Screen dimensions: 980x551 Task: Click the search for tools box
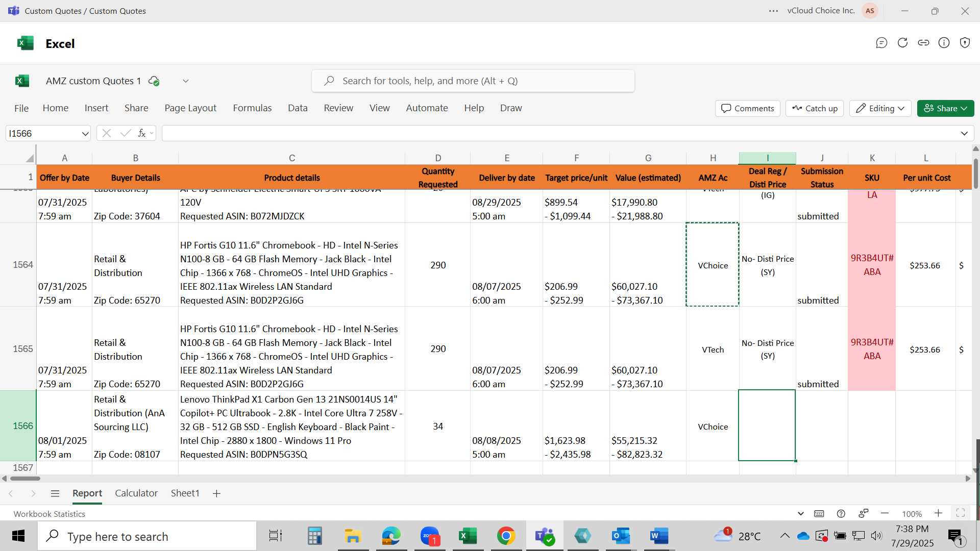coord(473,81)
